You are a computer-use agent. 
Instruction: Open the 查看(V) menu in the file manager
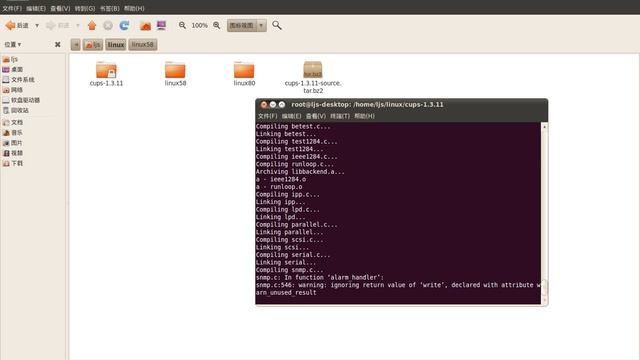pos(60,8)
